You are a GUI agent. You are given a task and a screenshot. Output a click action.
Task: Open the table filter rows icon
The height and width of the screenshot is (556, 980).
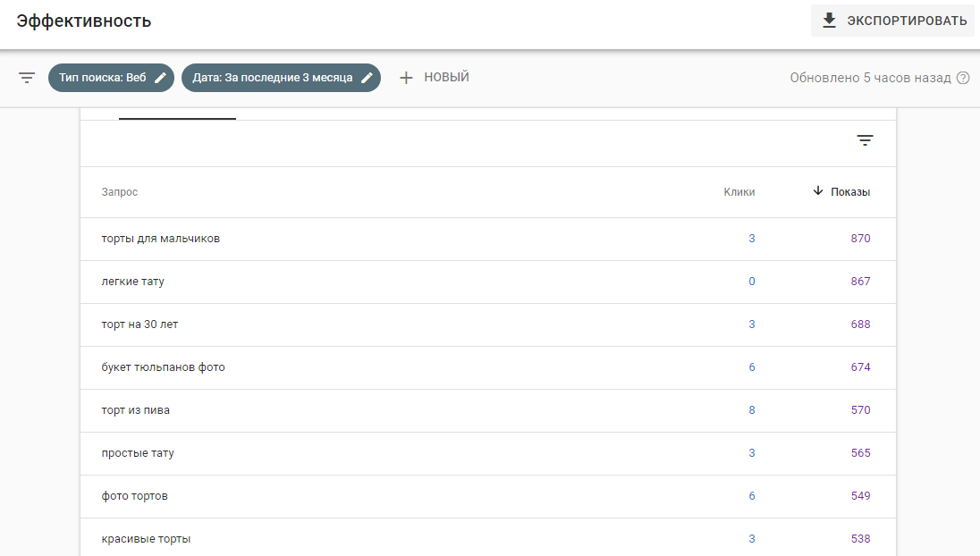(865, 140)
